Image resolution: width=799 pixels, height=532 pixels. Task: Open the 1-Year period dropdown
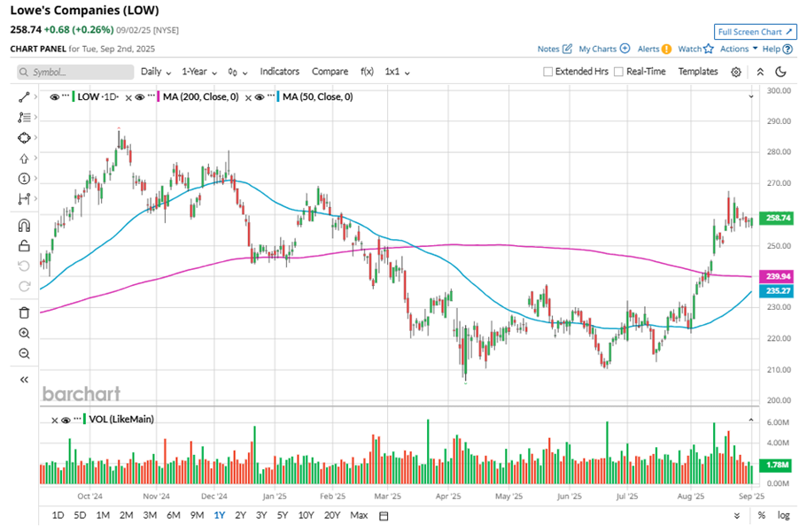pos(199,72)
